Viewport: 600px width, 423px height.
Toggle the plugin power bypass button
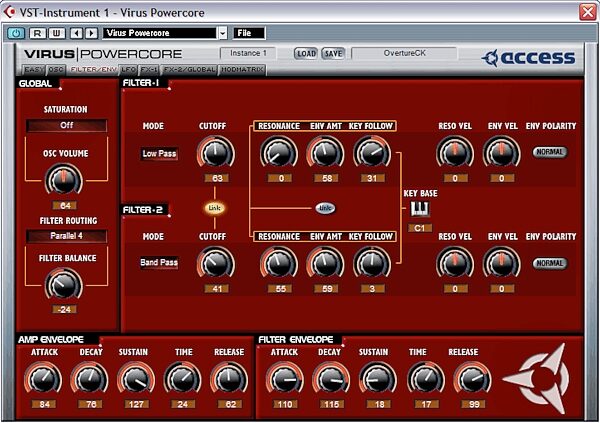click(x=16, y=33)
